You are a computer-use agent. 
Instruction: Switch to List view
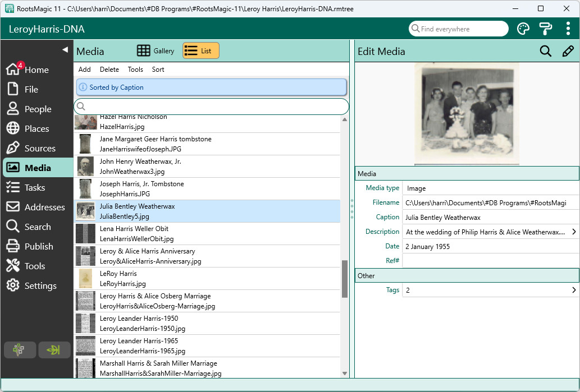(201, 50)
